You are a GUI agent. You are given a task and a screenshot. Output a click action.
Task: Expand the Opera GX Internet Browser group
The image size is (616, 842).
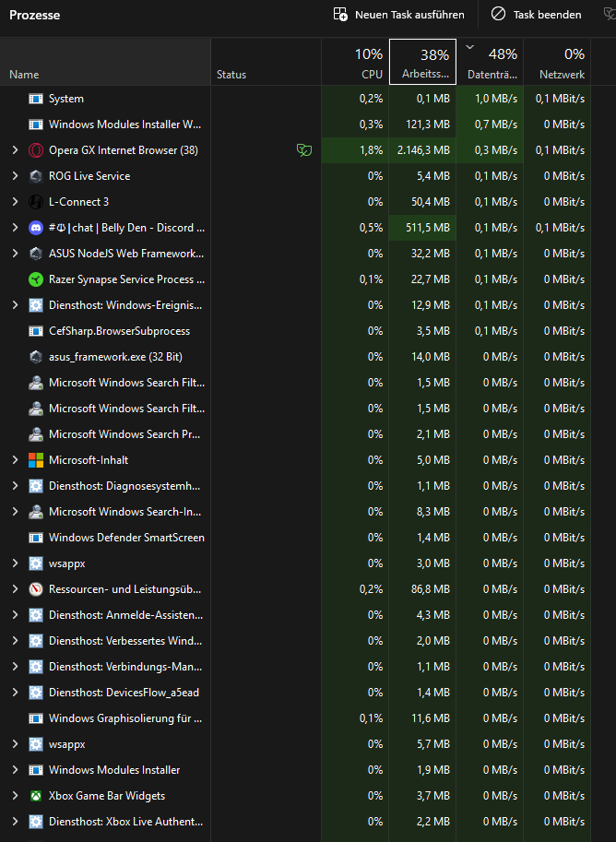15,150
